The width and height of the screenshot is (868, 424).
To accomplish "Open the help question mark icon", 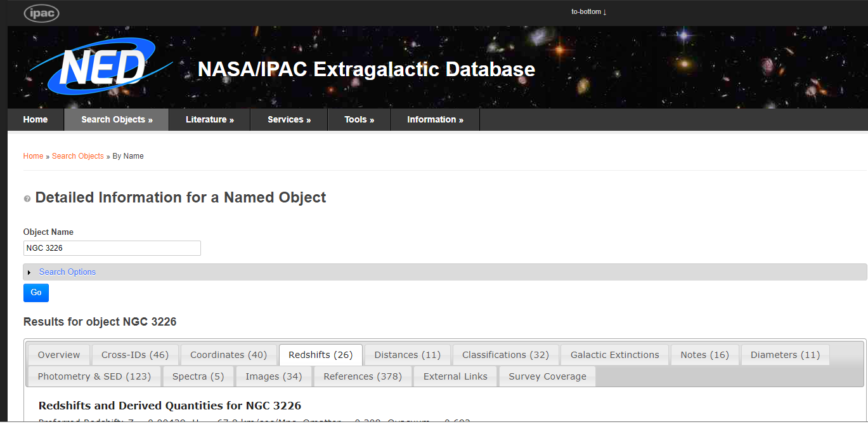I will [x=27, y=199].
